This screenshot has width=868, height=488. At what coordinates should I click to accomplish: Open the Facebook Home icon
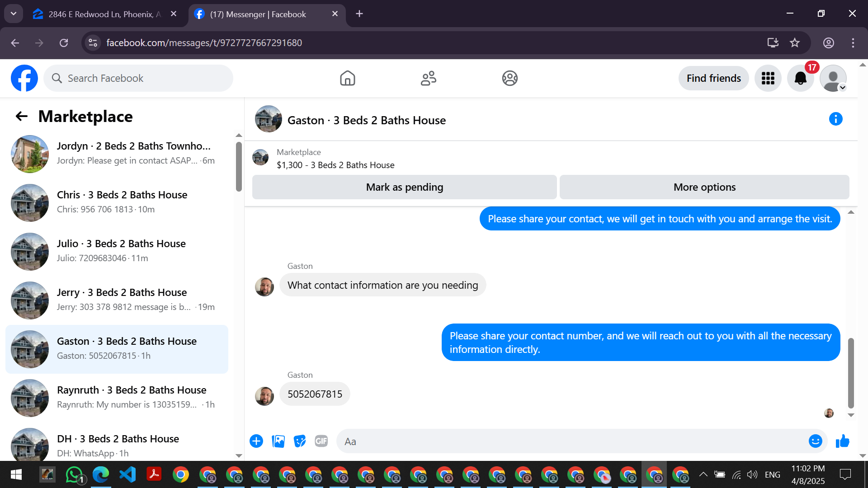coord(347,78)
